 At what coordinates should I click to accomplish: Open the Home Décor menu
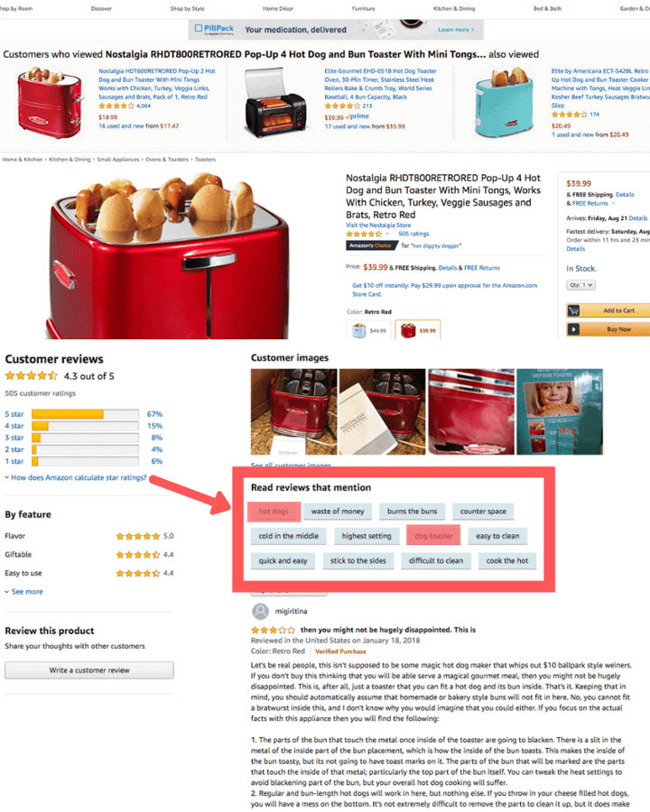(x=278, y=8)
